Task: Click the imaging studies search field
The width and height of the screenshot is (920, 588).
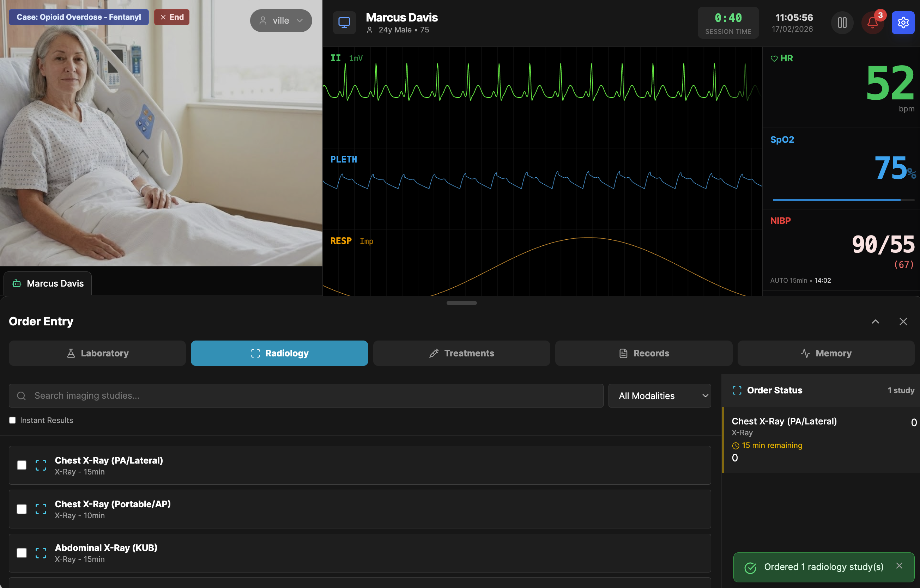Action: (x=267, y=396)
